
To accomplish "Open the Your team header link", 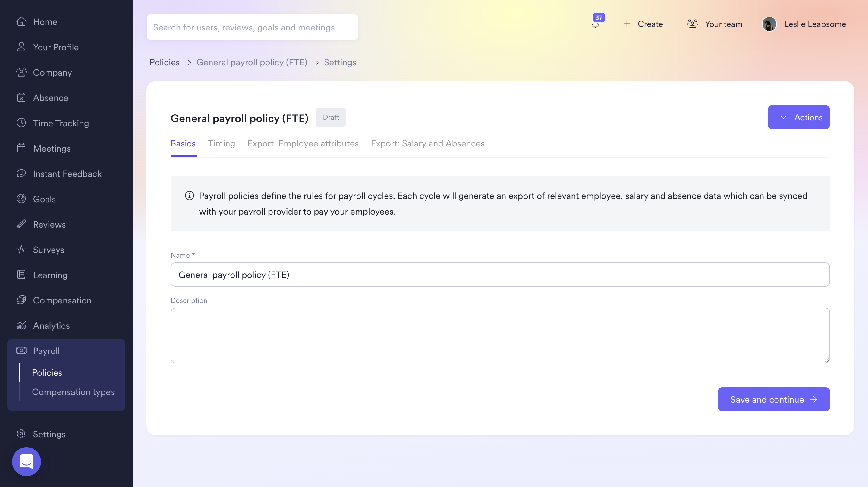I will pos(723,24).
